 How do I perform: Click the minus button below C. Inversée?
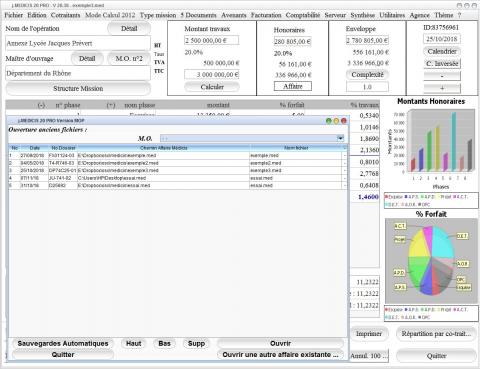tap(442, 76)
